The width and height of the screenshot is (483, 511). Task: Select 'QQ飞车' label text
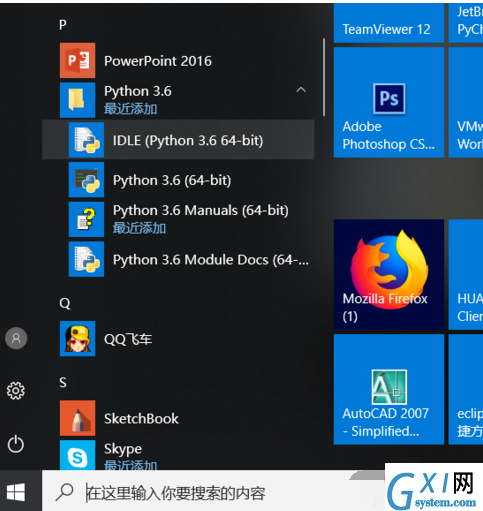[x=128, y=339]
